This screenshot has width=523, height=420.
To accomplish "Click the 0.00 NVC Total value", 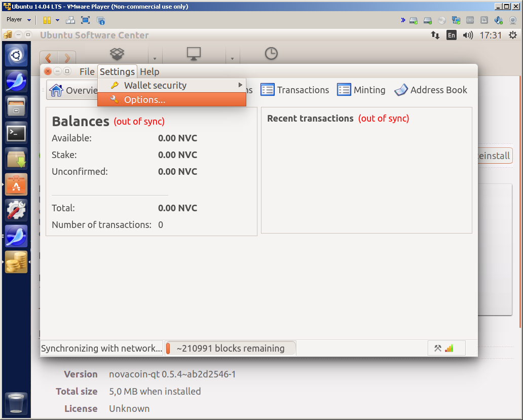I will coord(177,208).
